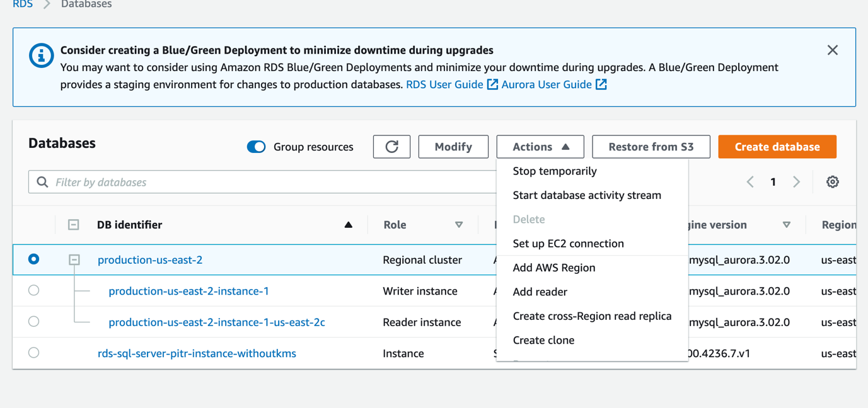Select production-us-east-2-instance-1 radio button
This screenshot has height=408, width=868.
pyautogui.click(x=34, y=290)
